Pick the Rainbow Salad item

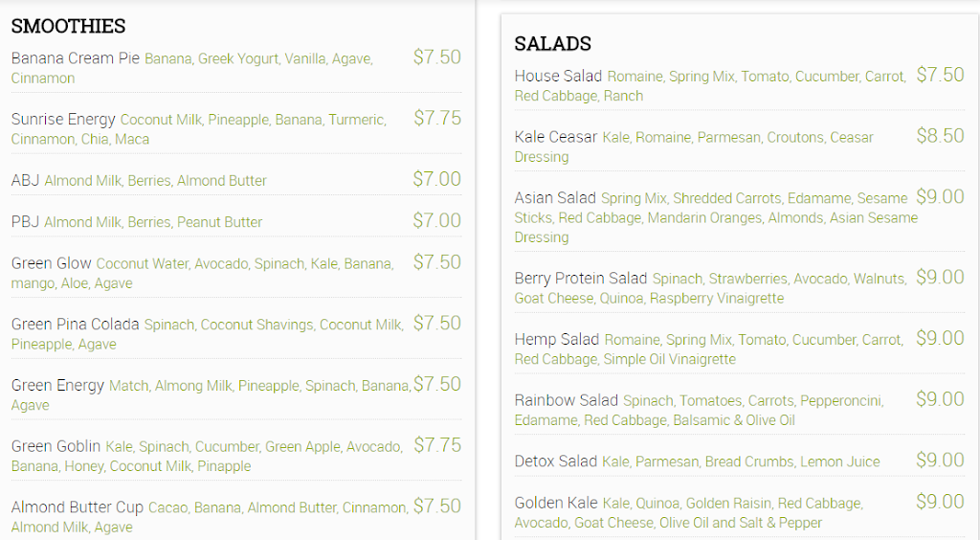pos(567,400)
